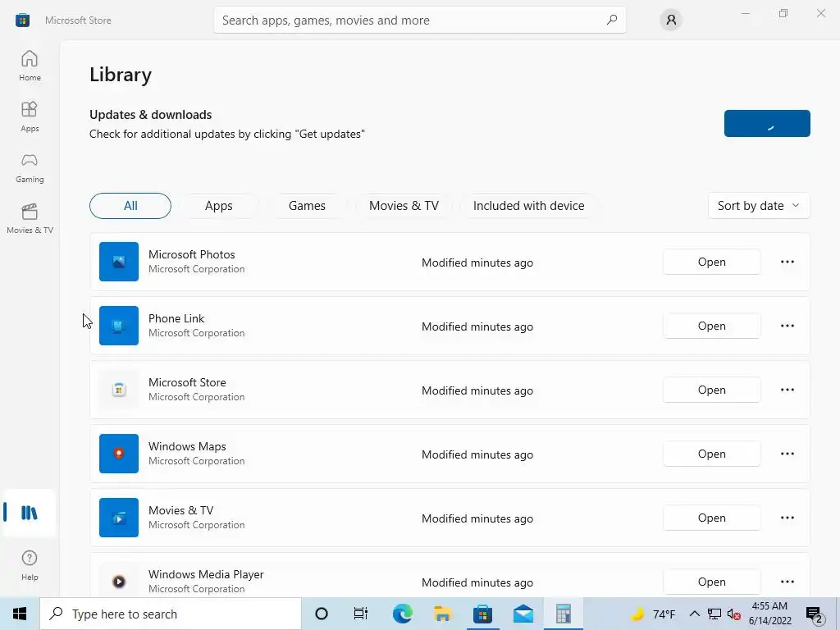840x630 pixels.
Task: Click Open button for Movies & TV row
Action: (711, 518)
